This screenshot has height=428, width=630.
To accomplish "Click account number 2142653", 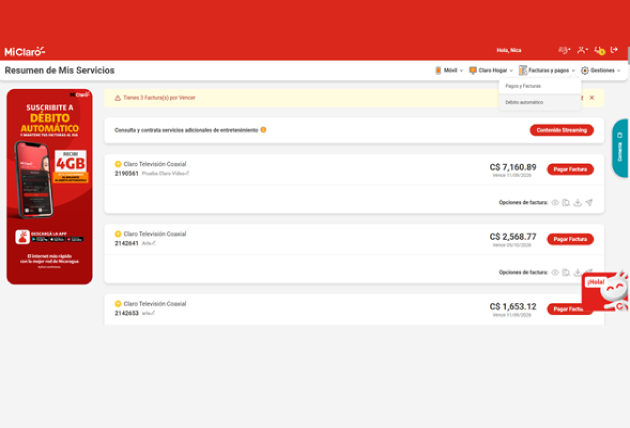I will 127,313.
